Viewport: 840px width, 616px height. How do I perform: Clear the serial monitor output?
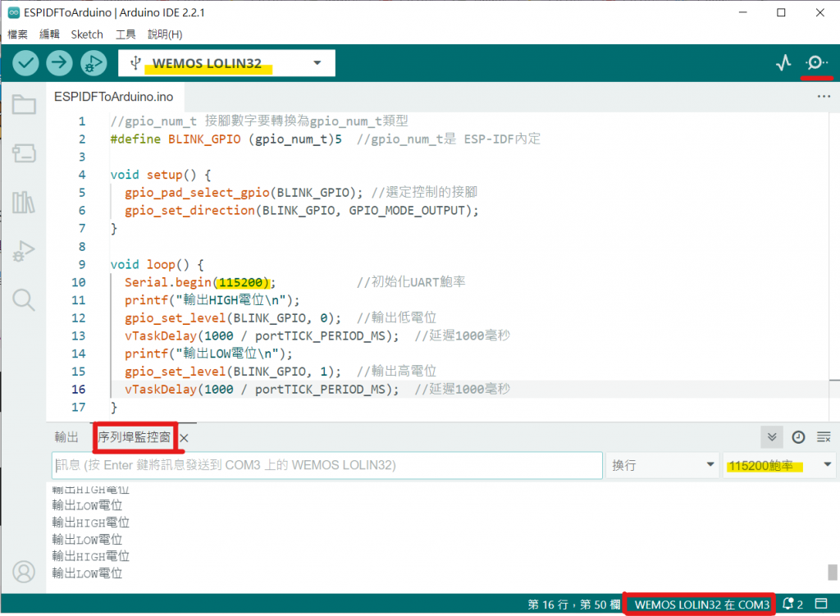[824, 438]
